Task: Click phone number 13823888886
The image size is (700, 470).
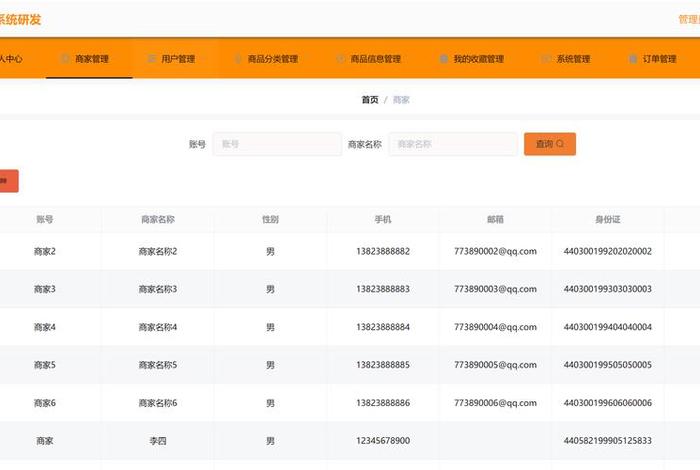Action: pos(383,403)
